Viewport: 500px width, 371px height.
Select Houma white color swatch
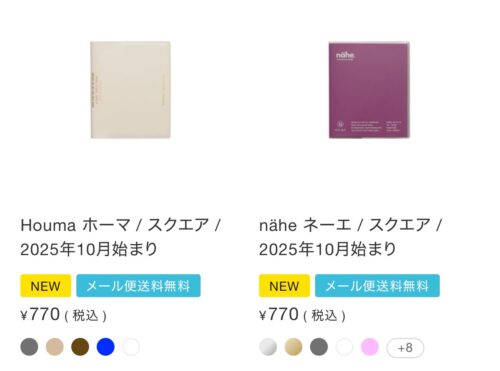pyautogui.click(x=131, y=347)
